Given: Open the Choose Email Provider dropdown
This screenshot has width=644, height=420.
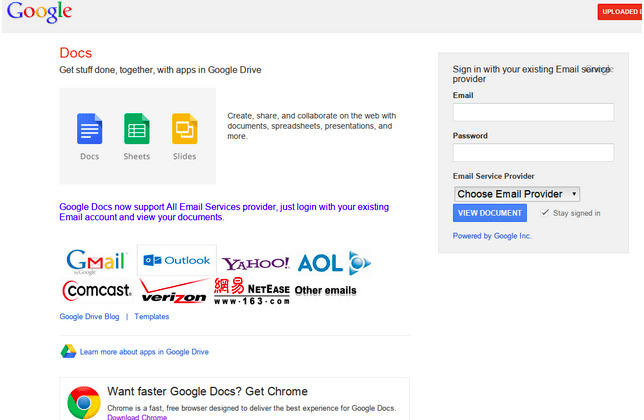Looking at the screenshot, I should pyautogui.click(x=516, y=194).
